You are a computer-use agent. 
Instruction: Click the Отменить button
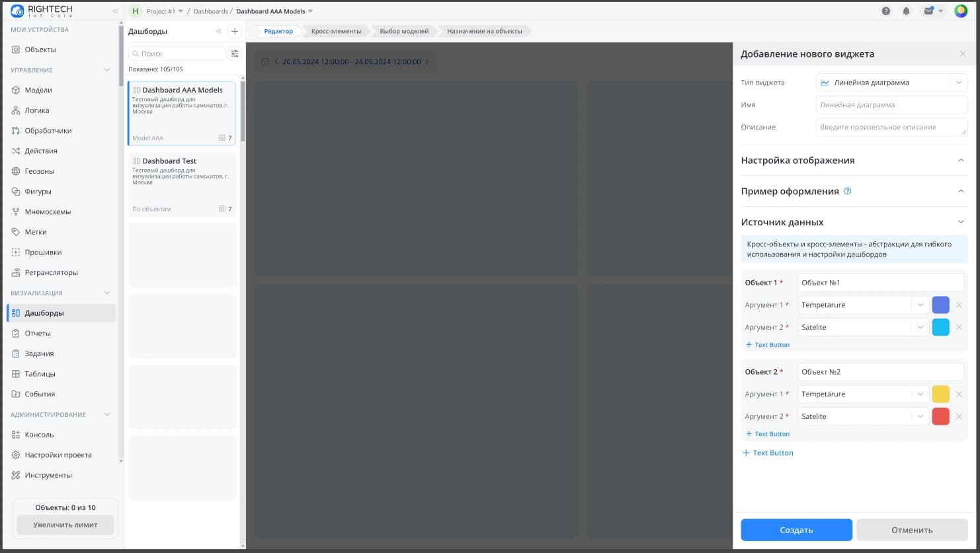click(911, 530)
